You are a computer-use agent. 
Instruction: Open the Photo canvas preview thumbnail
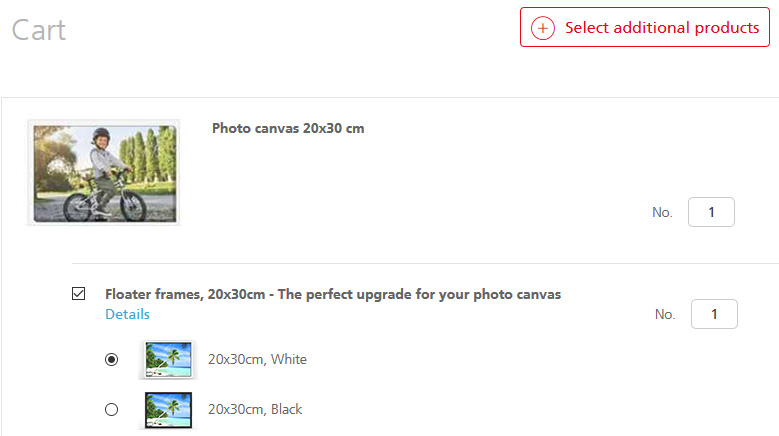(104, 173)
